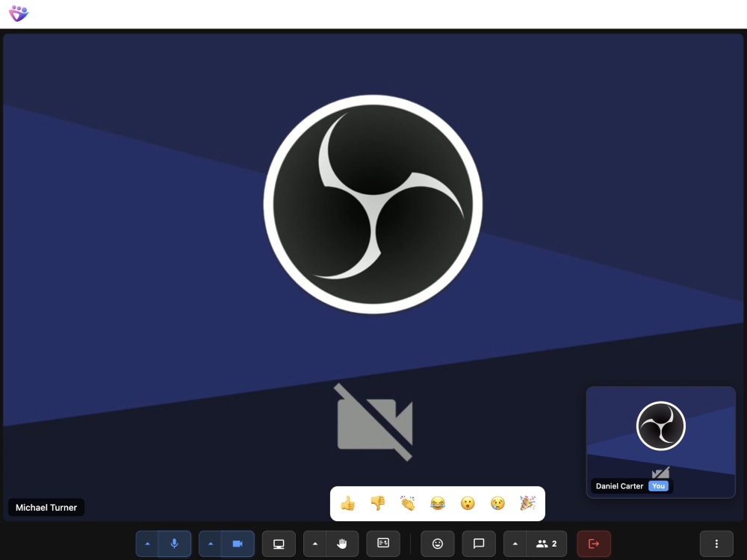747x560 pixels.
Task: Open the participants list
Action: point(547,544)
